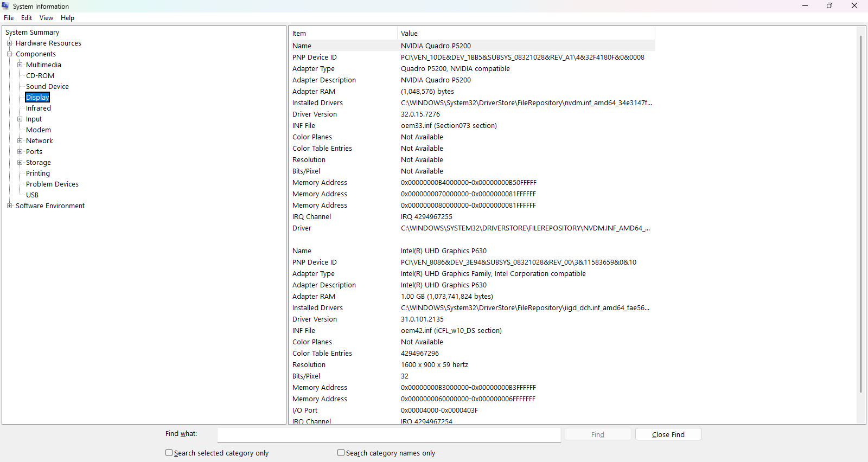The image size is (868, 462).
Task: Close the System Information window
Action: (x=854, y=6)
